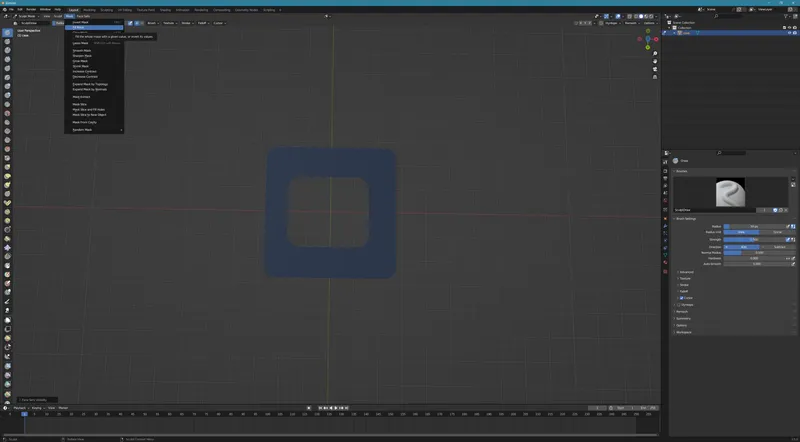Toggle Collection visibility eye icon

click(x=789, y=28)
